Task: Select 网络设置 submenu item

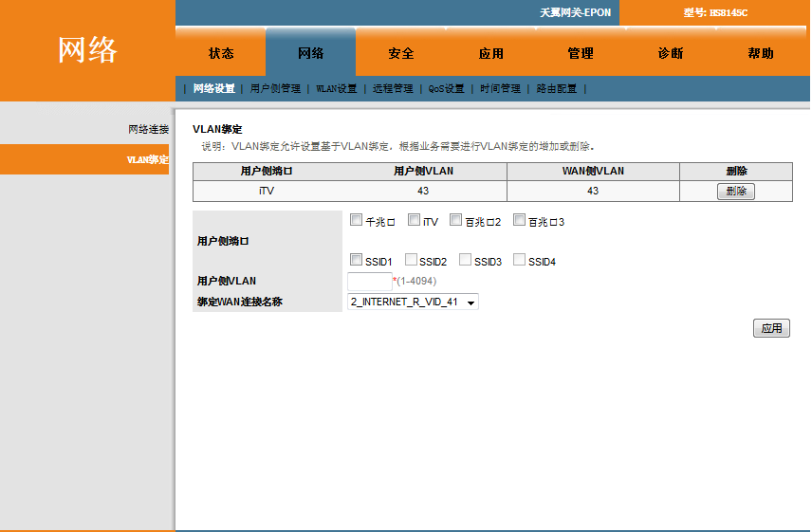Action: 213,88
